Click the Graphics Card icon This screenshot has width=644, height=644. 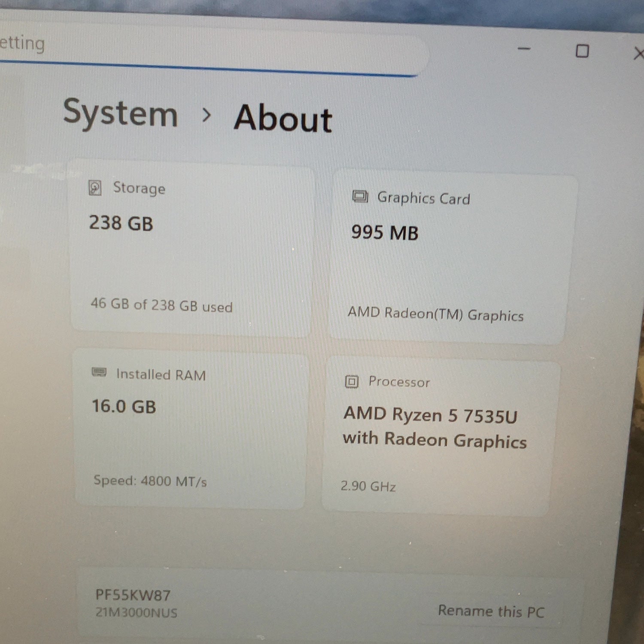pos(360,196)
